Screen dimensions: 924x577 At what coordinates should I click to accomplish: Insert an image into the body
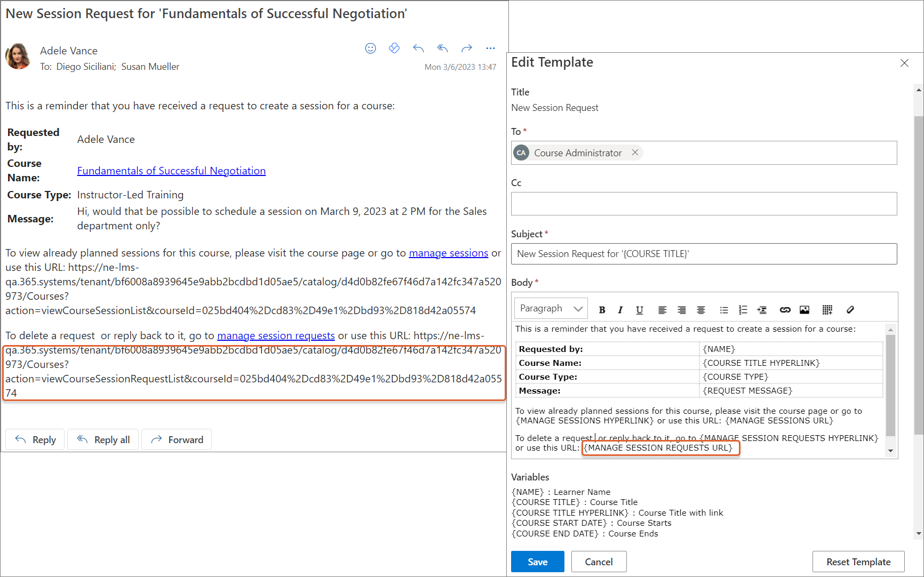tap(804, 310)
